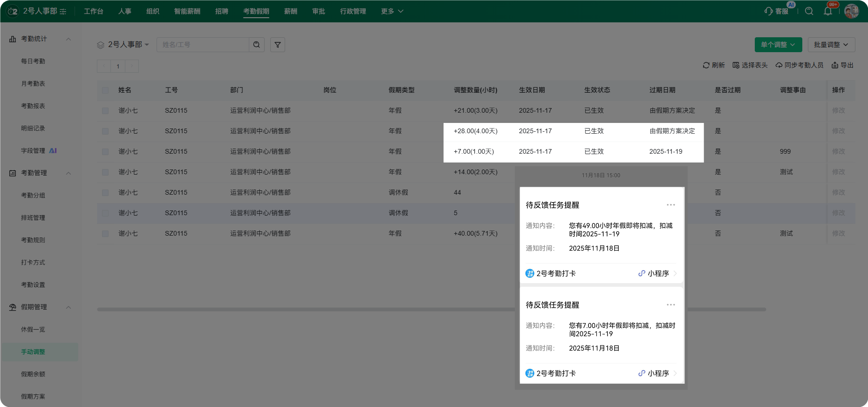This screenshot has width=868, height=407.
Task: Open user avatar in top right
Action: click(x=851, y=11)
